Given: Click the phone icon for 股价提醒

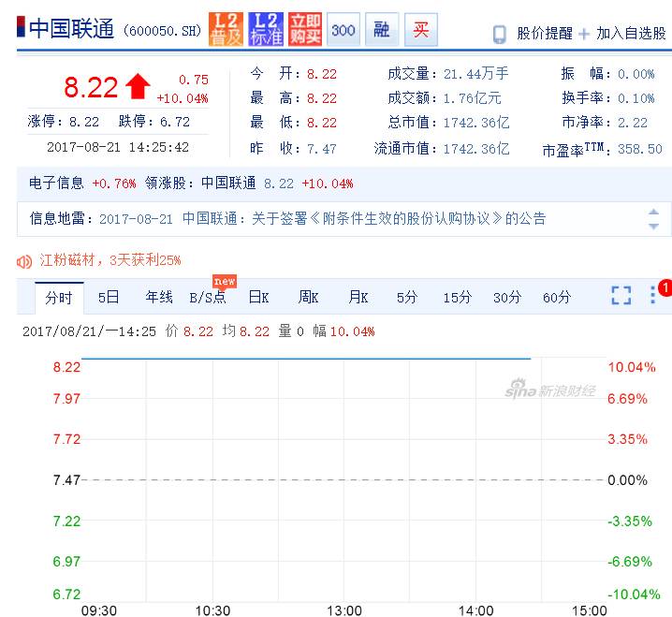Looking at the screenshot, I should coord(499,35).
